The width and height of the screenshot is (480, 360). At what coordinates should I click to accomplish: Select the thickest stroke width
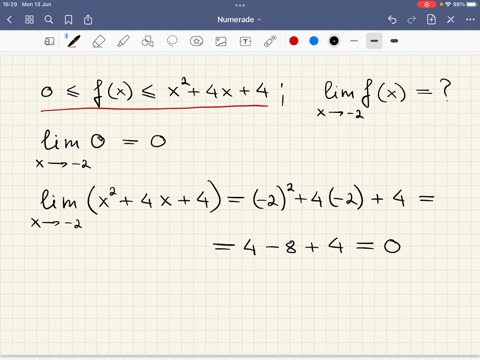tap(394, 41)
